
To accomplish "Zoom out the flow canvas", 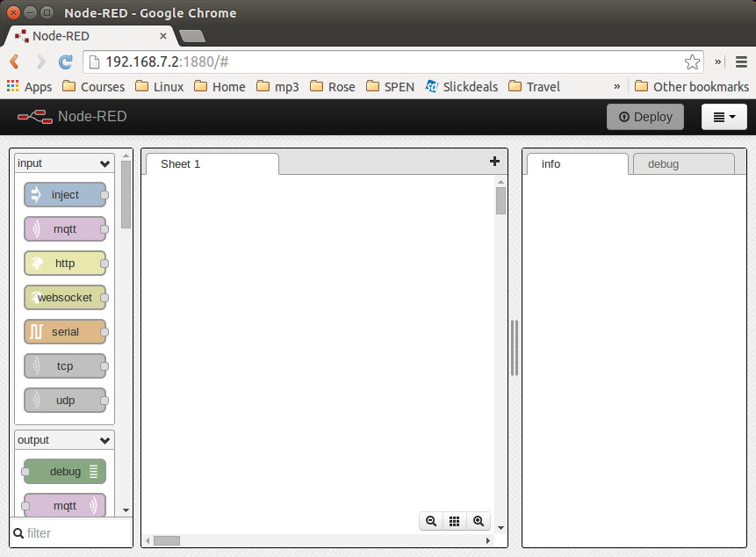I will 431,521.
